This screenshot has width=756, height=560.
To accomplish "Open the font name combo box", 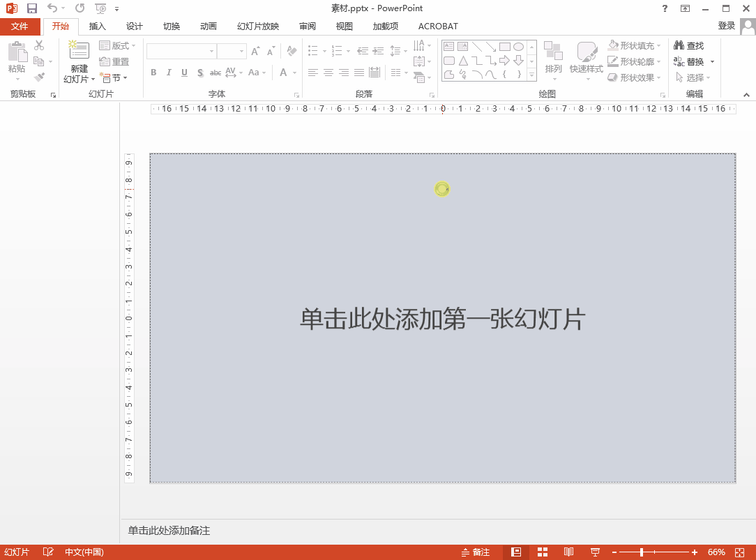I will (181, 51).
